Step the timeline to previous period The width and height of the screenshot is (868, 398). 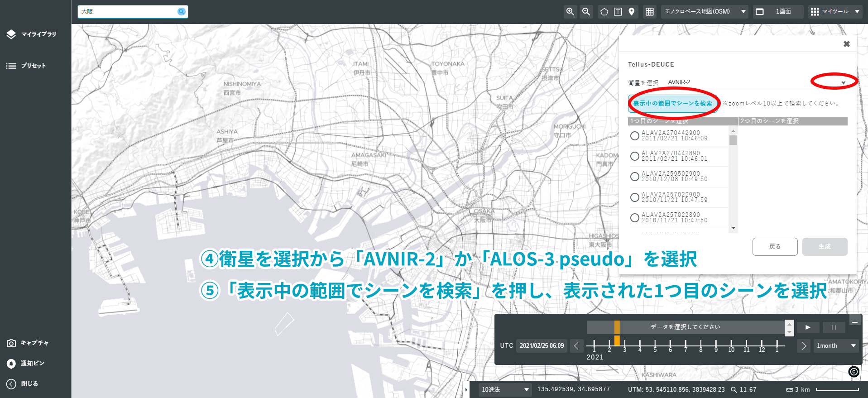(x=576, y=346)
